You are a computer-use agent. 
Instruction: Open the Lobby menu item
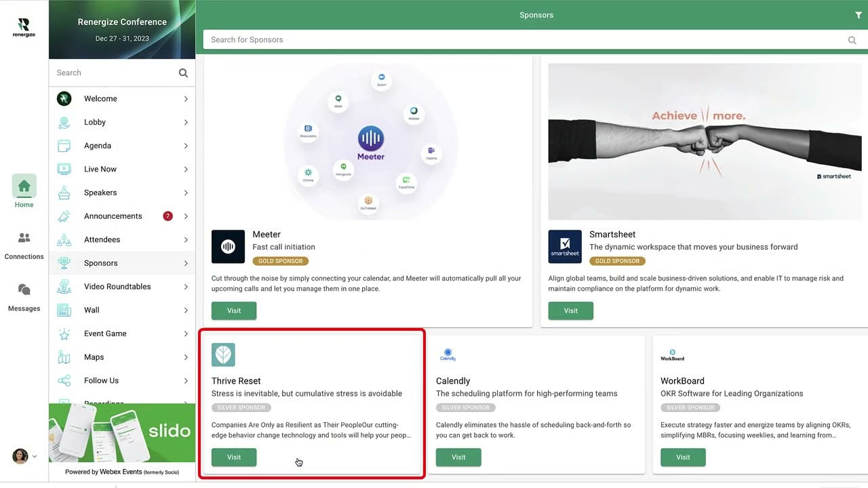tap(122, 122)
